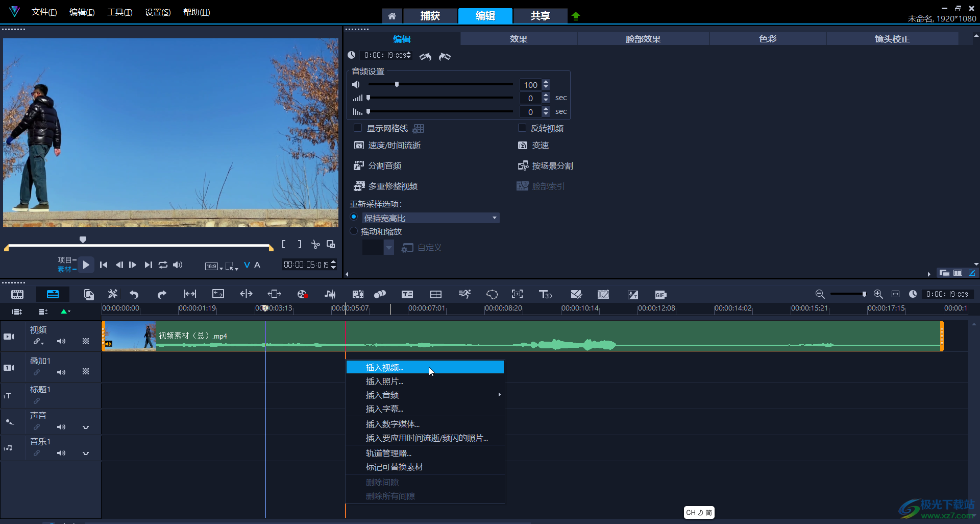980x524 pixels.
Task: Click clip volume slider handle
Action: click(x=397, y=84)
